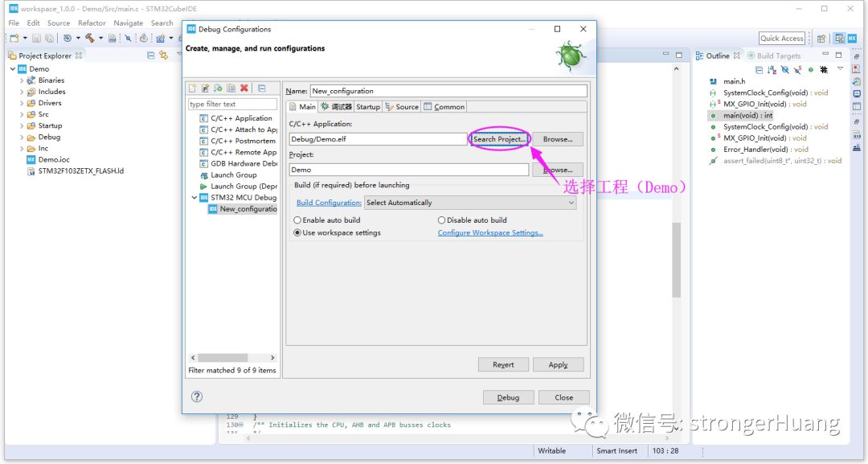Switch to MX Device Configuration perspective

pyautogui.click(x=852, y=39)
